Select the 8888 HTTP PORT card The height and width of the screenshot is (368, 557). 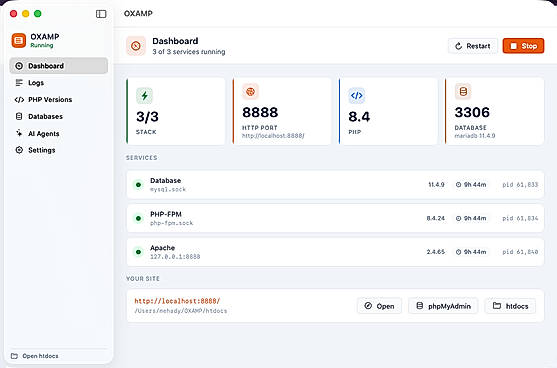(x=282, y=111)
